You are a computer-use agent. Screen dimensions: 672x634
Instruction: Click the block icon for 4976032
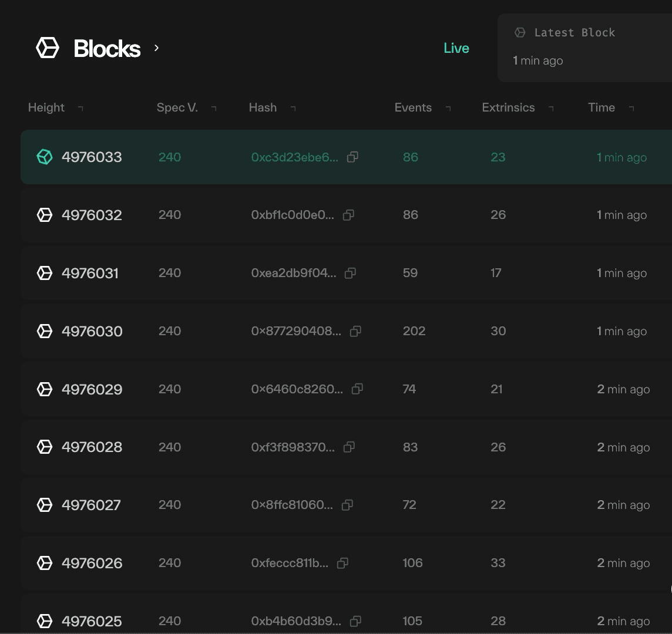pyautogui.click(x=45, y=215)
